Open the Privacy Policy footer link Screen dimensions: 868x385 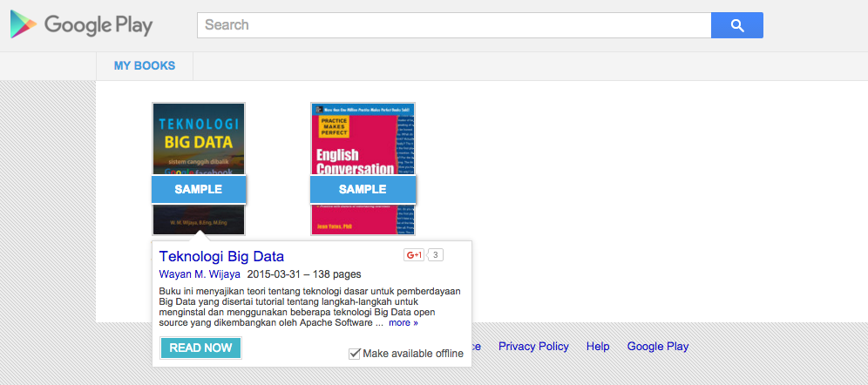[x=533, y=347]
